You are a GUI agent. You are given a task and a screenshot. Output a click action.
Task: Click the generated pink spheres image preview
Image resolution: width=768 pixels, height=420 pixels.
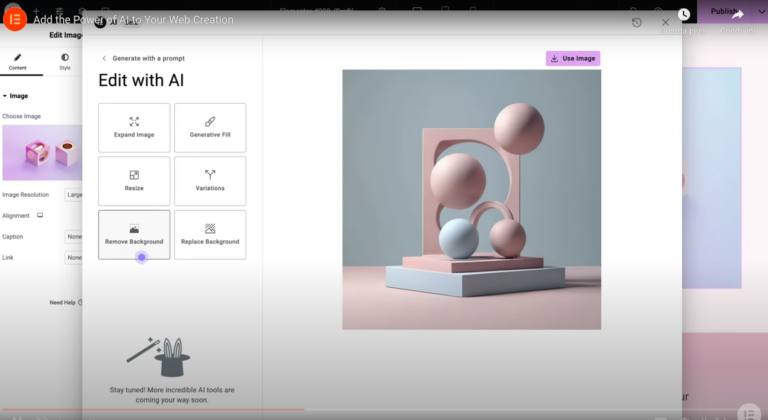pos(472,199)
